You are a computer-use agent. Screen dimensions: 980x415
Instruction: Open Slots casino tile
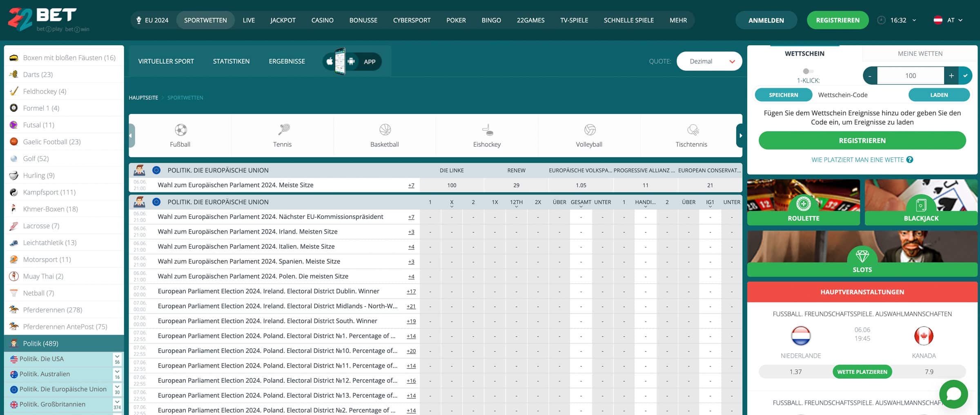pyautogui.click(x=862, y=254)
